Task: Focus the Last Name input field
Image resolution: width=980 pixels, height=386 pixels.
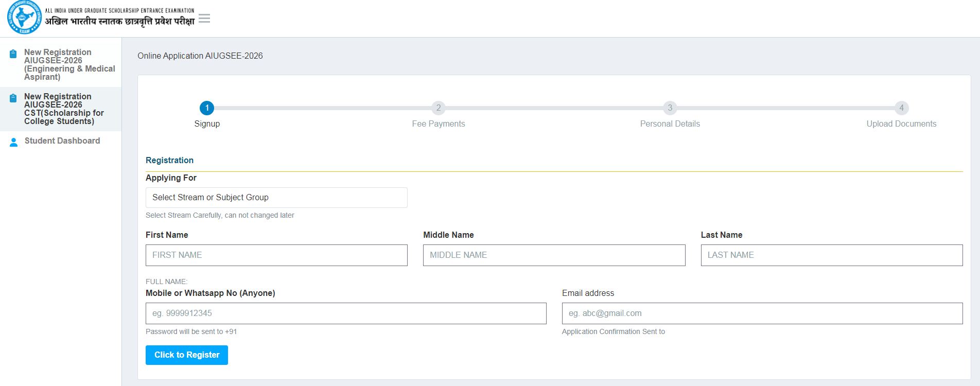Action: [831, 255]
